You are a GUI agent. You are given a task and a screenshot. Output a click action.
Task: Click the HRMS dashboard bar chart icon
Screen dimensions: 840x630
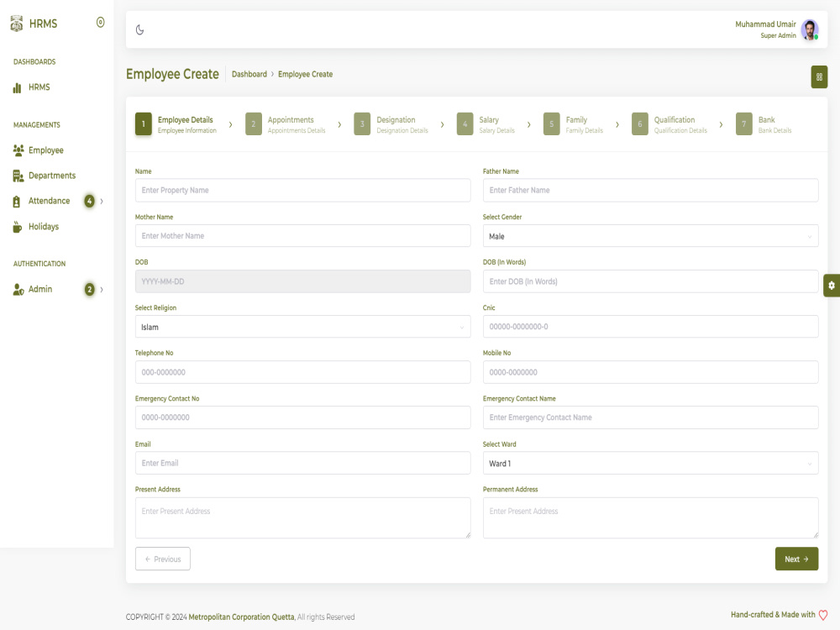(x=17, y=87)
